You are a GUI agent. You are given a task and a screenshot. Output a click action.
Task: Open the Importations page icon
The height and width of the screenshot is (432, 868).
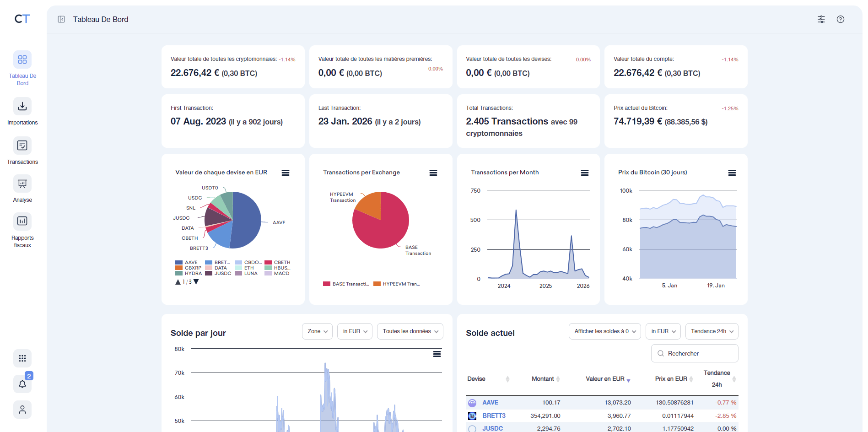pyautogui.click(x=22, y=106)
